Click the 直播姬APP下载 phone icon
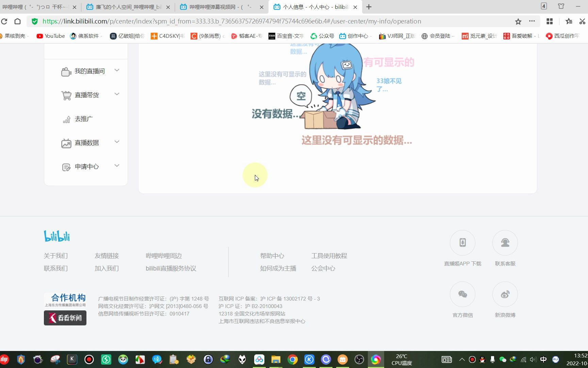Screen dimensions: 588x368 tap(462, 243)
